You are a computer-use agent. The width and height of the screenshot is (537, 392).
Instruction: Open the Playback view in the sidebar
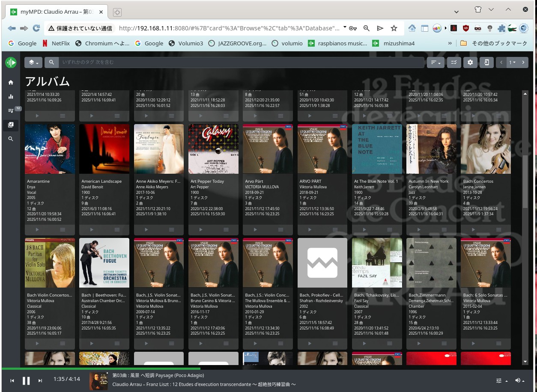(11, 97)
